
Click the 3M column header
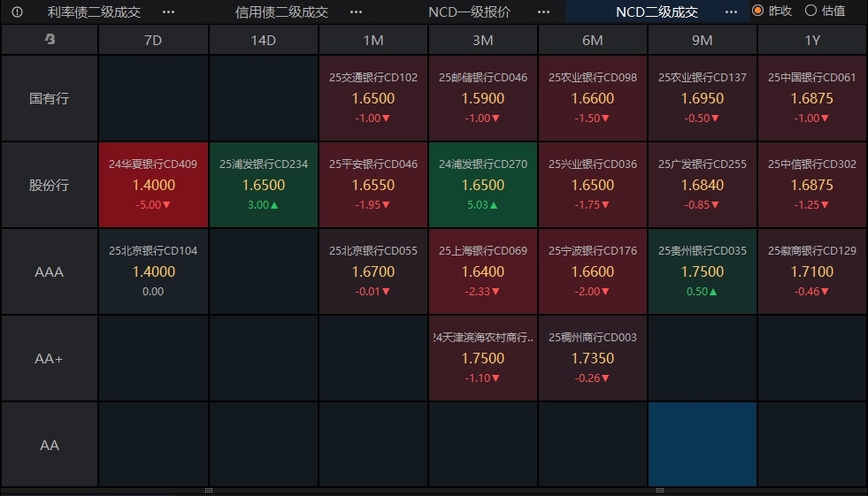483,40
